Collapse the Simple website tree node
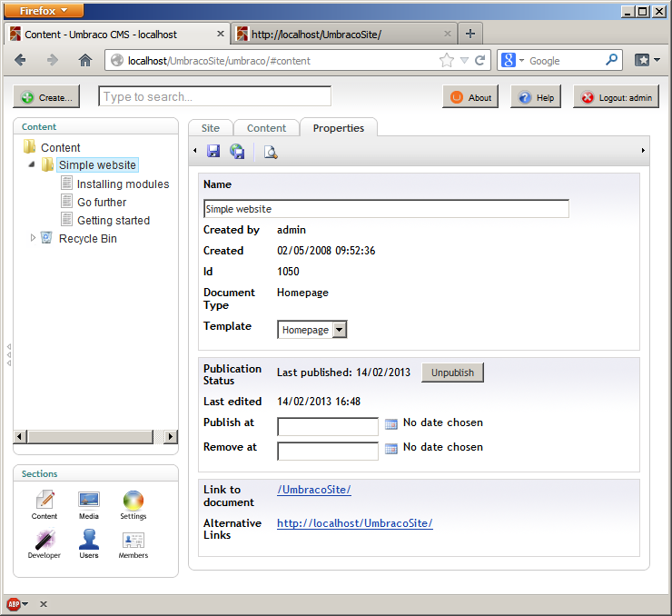This screenshot has width=672, height=616. (32, 164)
